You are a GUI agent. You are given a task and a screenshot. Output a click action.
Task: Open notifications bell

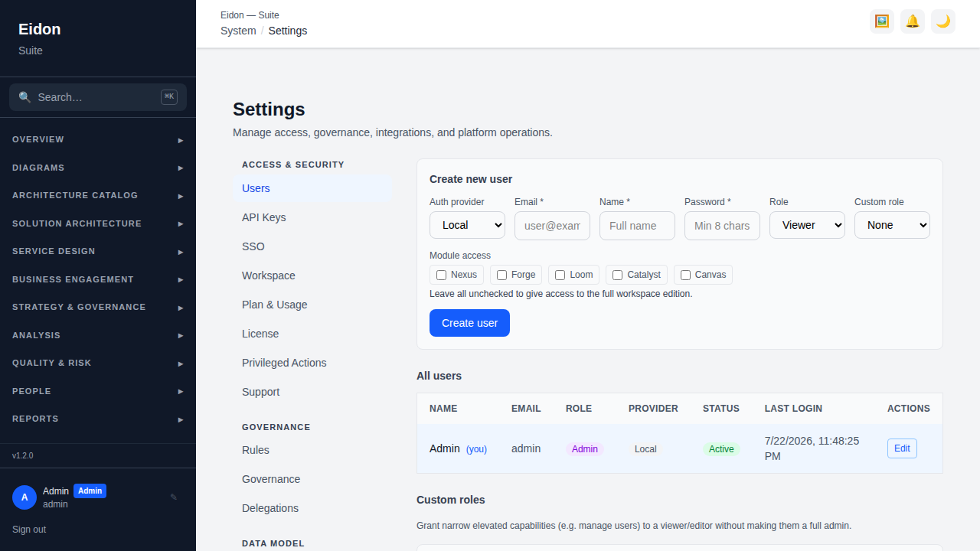(913, 21)
